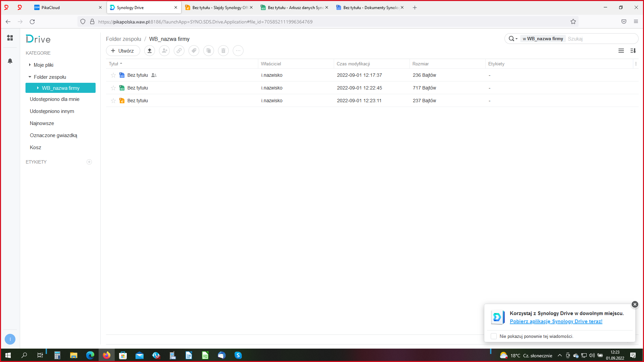Open 'Udostępniono innym' category
Image resolution: width=644 pixels, height=362 pixels.
(52, 111)
